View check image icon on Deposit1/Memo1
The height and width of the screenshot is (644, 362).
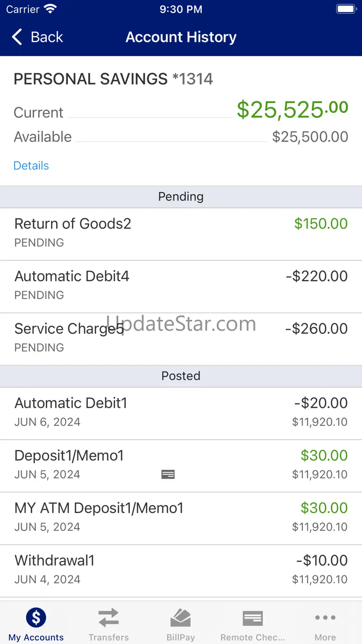pyautogui.click(x=168, y=474)
